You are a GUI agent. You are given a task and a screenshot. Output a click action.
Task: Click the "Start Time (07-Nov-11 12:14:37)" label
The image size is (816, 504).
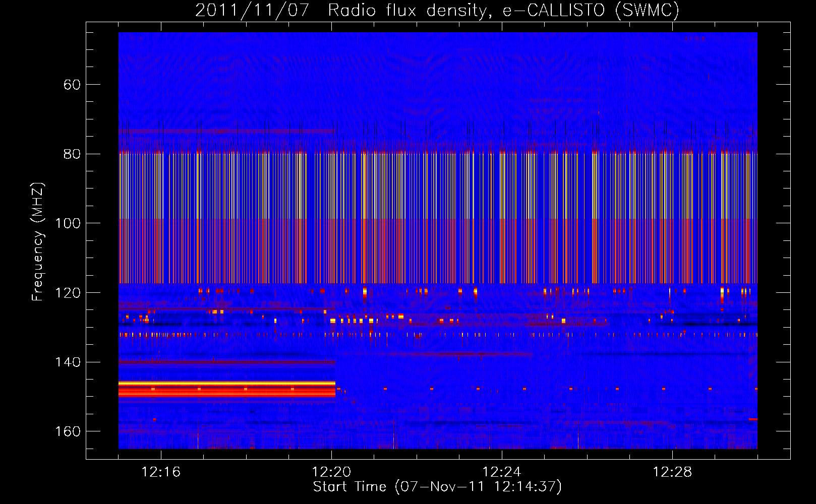point(437,487)
